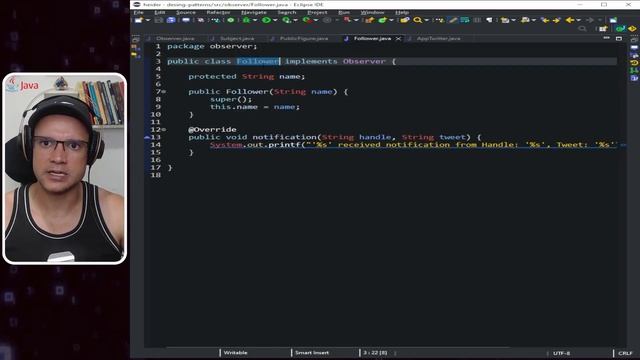
Task: Open the Debug configurations dropdown arrow
Action: (255, 20)
